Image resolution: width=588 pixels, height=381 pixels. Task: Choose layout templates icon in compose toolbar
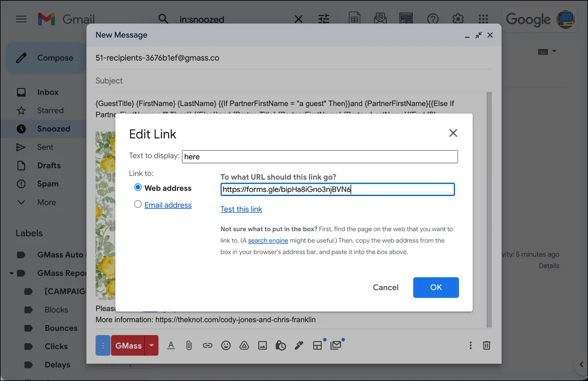[318, 346]
